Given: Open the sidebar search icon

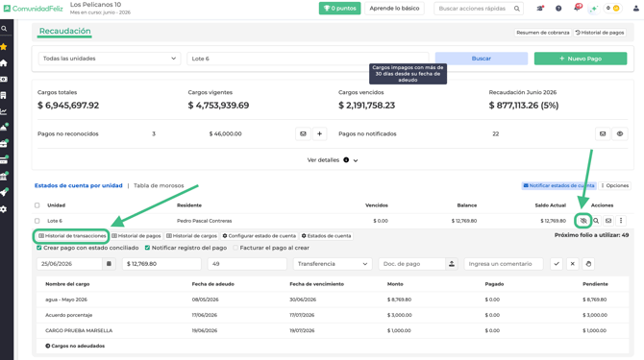Looking at the screenshot, I should click(x=4, y=29).
